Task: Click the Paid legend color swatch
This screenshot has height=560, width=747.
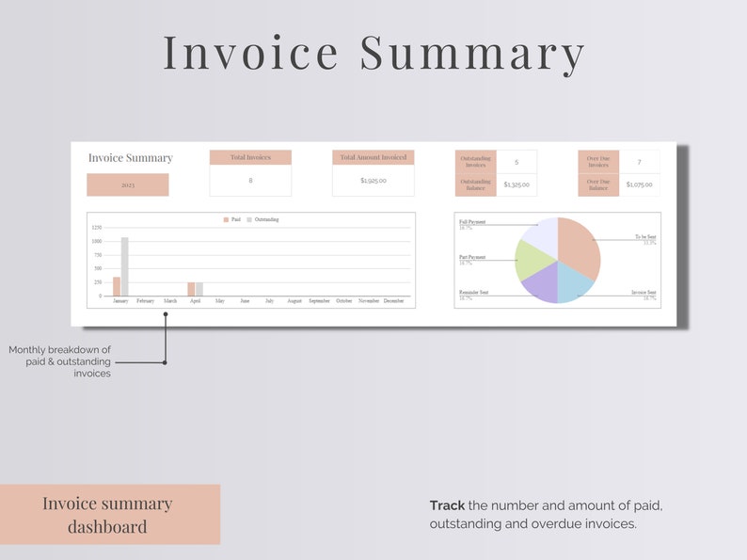Action: click(226, 219)
